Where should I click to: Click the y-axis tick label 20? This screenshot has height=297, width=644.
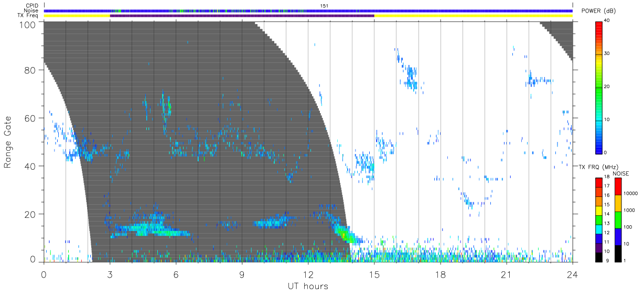point(30,214)
